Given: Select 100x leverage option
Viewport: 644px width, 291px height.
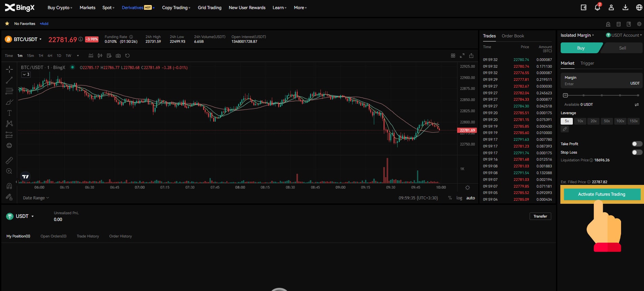Looking at the screenshot, I should coord(620,121).
